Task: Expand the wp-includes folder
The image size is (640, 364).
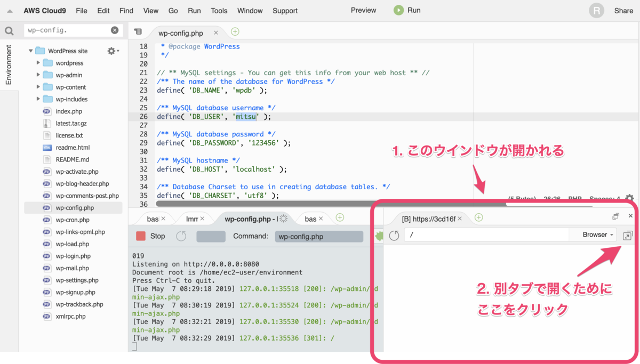Action: coord(38,99)
